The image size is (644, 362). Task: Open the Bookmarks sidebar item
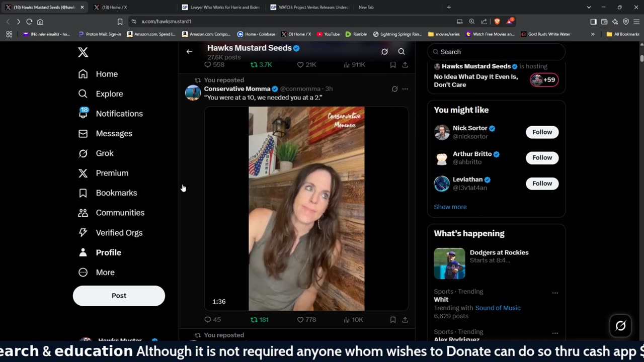pos(108,193)
